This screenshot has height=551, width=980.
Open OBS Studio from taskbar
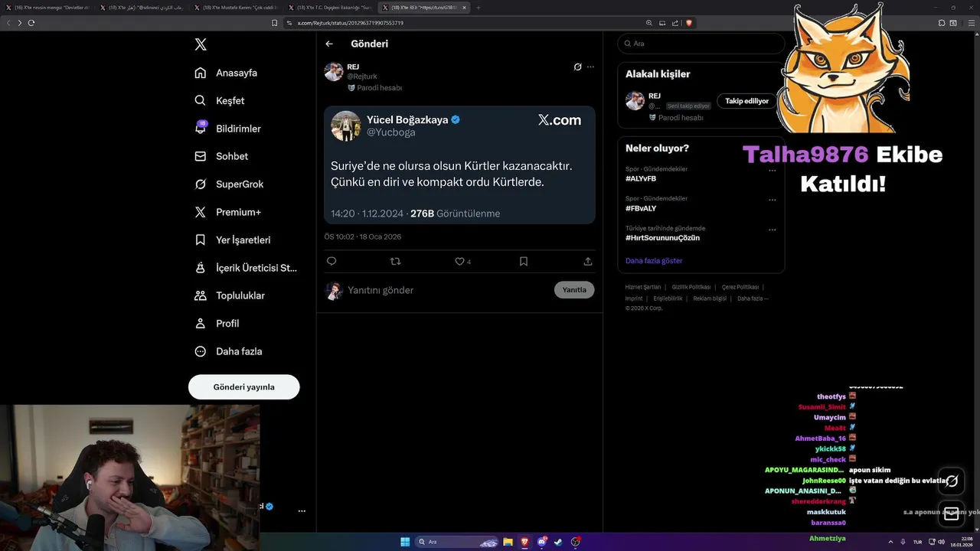point(575,542)
